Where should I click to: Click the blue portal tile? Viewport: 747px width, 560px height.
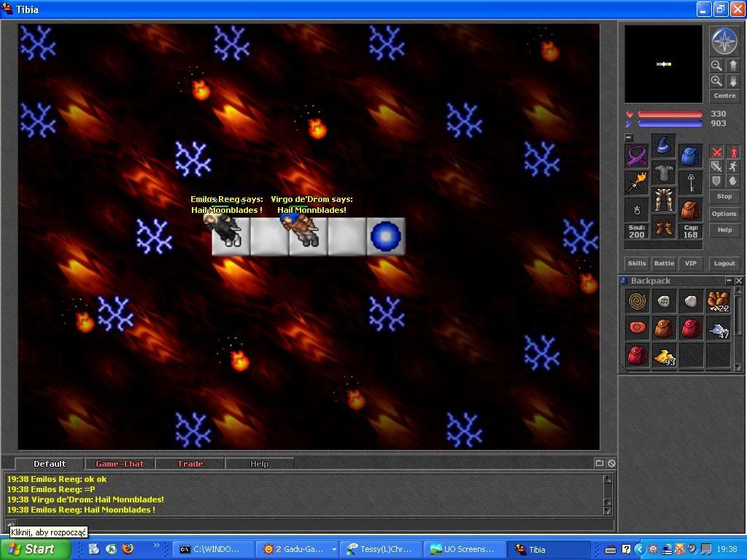click(x=385, y=236)
